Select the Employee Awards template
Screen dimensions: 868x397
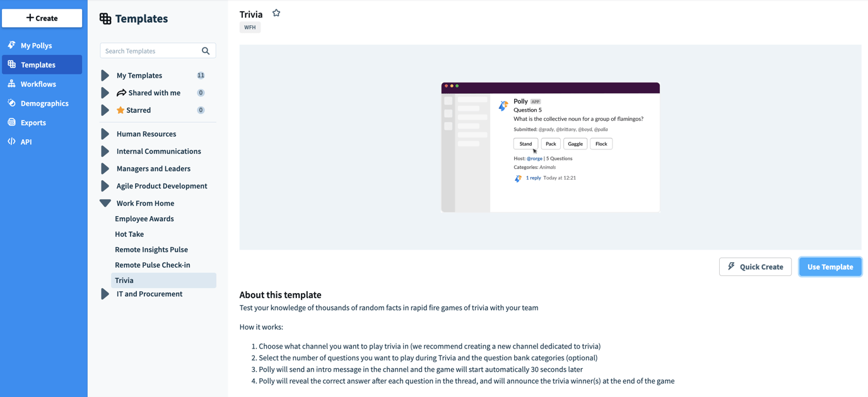coord(144,219)
